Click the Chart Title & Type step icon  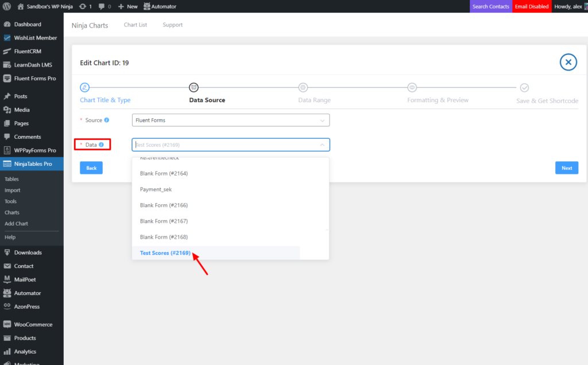[x=85, y=87]
